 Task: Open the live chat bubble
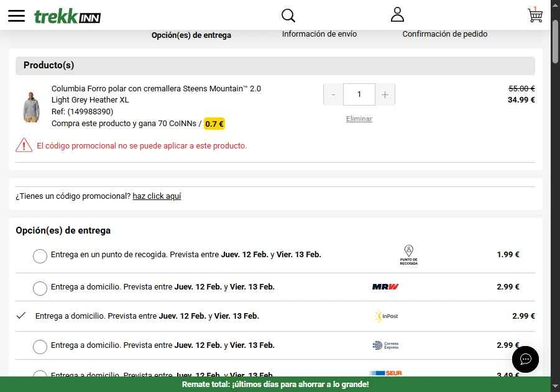click(525, 359)
